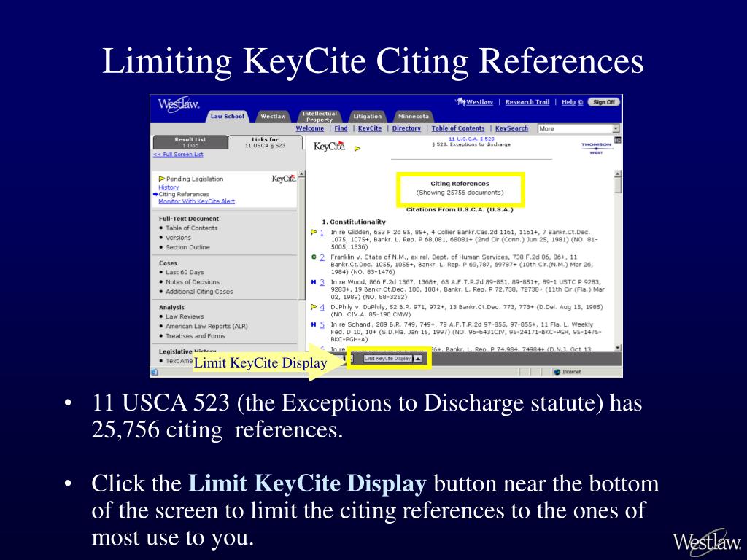Switch to the Westlaw tab

(273, 116)
